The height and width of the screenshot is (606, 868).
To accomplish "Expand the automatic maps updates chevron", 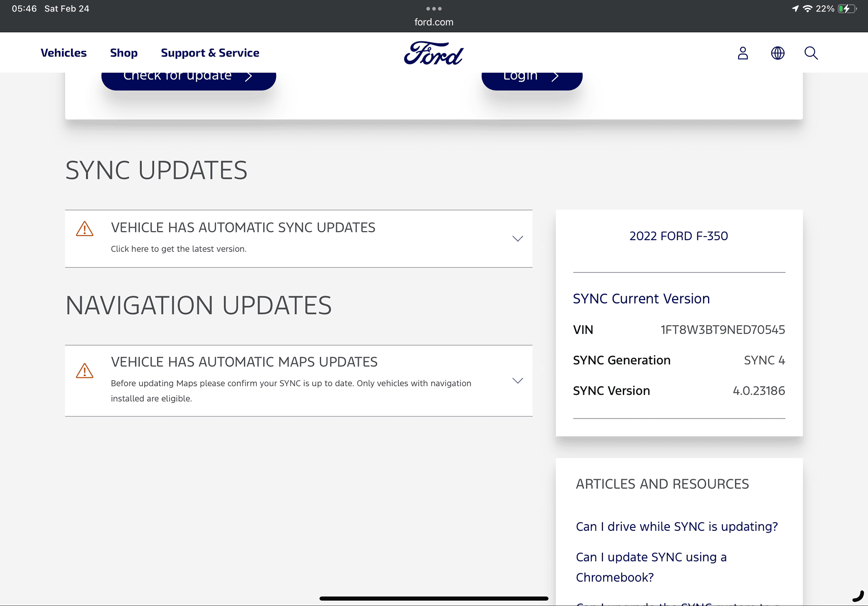I will tap(517, 380).
